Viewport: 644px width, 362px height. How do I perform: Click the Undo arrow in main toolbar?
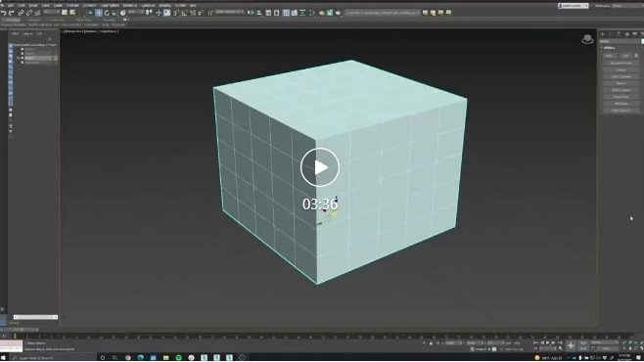pyautogui.click(x=3, y=13)
